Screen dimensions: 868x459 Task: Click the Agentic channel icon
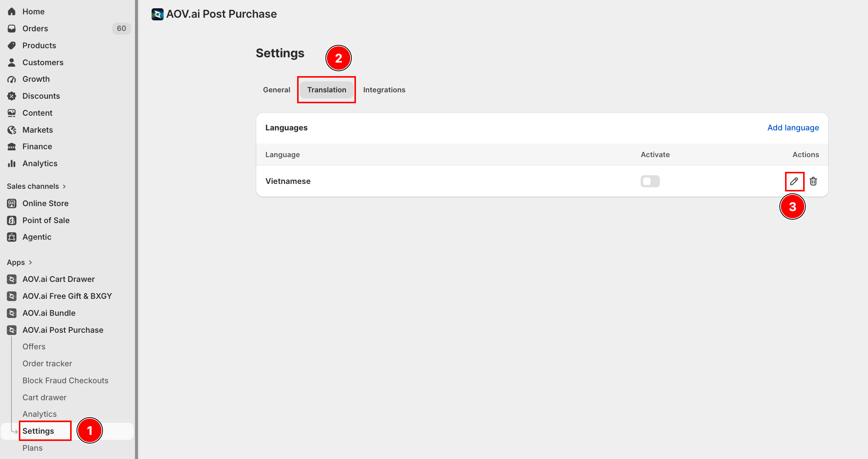click(12, 237)
